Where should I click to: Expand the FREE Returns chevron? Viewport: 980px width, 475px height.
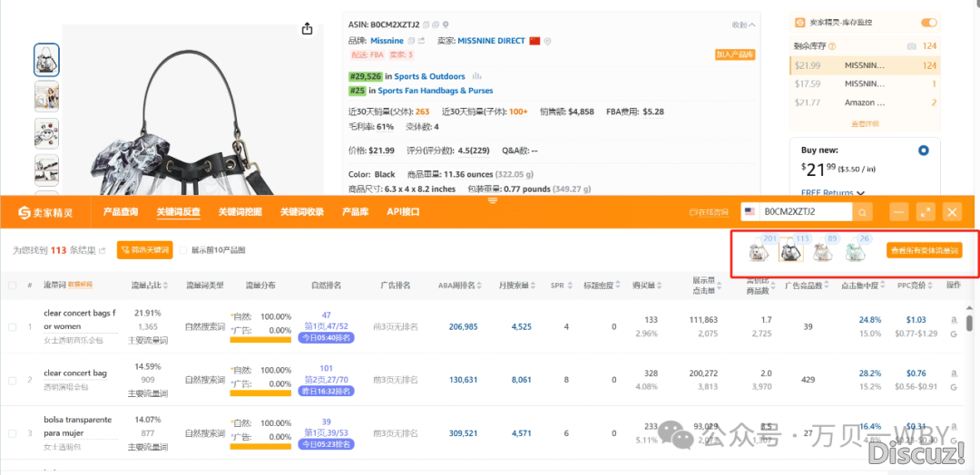pyautogui.click(x=860, y=193)
